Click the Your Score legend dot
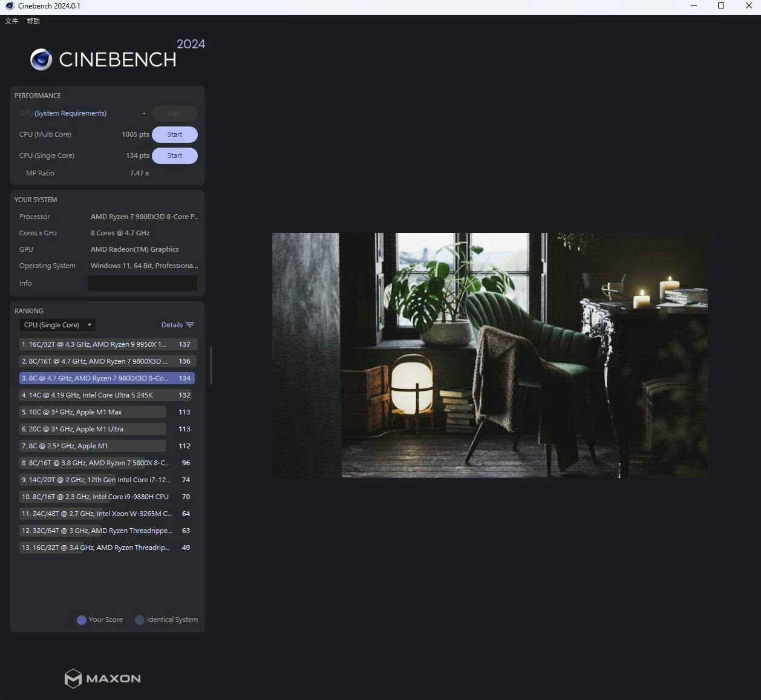Screen dimensions: 761x700 (x=82, y=620)
